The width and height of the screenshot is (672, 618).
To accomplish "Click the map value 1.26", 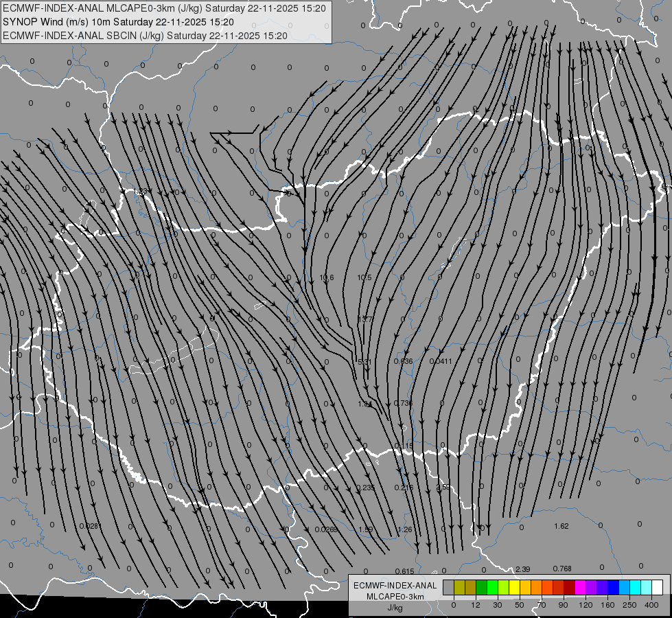I will point(405,529).
